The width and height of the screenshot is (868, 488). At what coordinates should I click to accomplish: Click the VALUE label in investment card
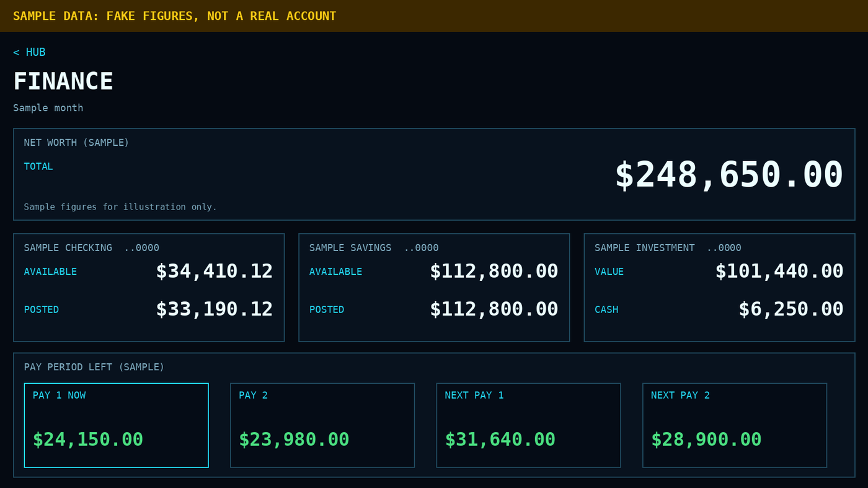click(609, 272)
